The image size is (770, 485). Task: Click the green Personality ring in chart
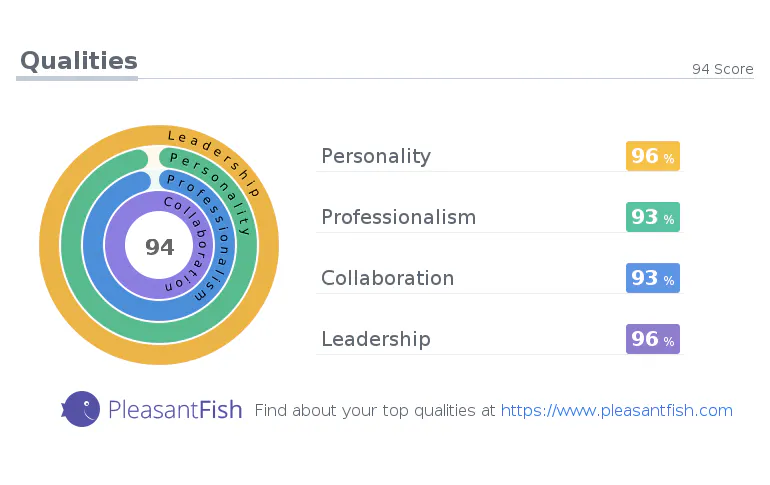coord(71,245)
